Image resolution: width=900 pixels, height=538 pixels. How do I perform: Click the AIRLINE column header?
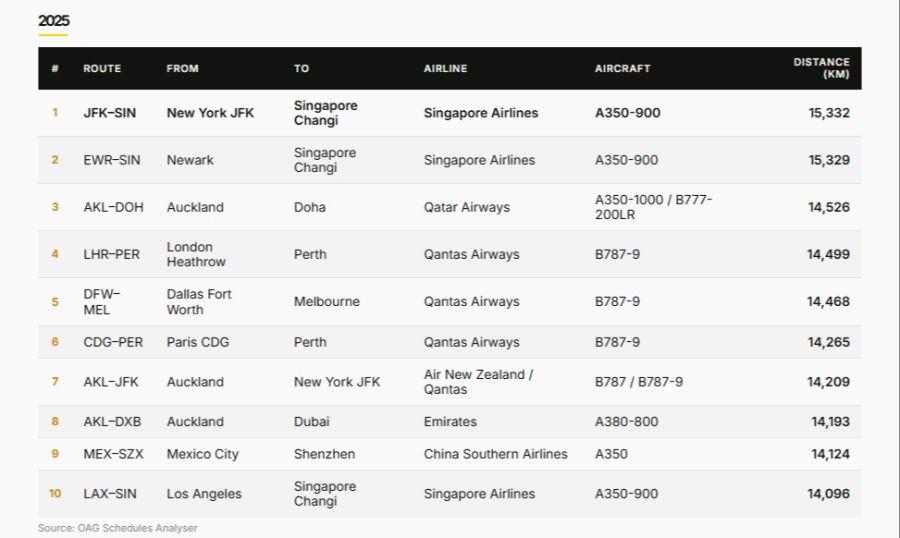[x=445, y=68]
